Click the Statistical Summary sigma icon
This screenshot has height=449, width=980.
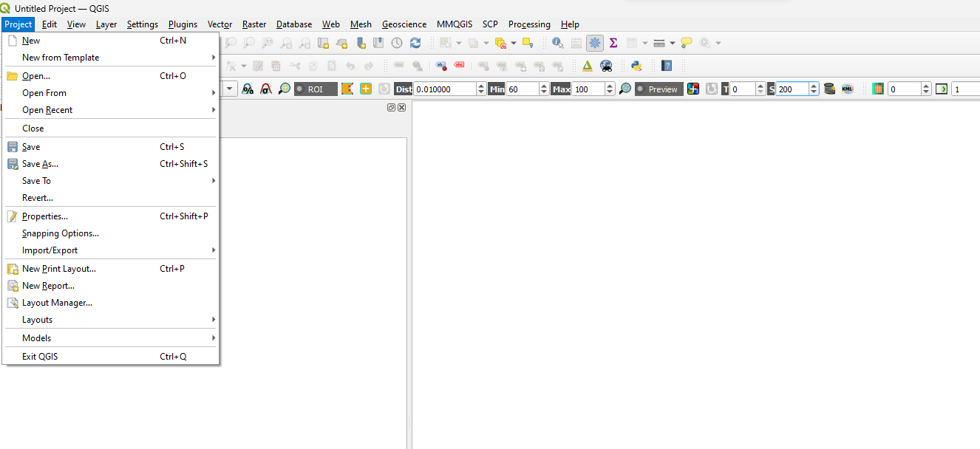pyautogui.click(x=613, y=44)
